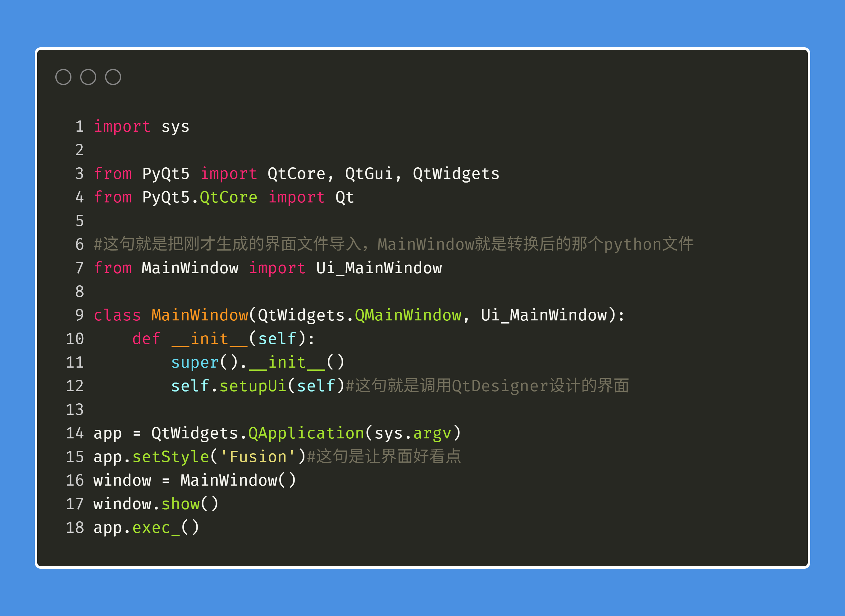Click the QtDesigner comment on line 12
This screenshot has height=616, width=845.
(x=487, y=386)
